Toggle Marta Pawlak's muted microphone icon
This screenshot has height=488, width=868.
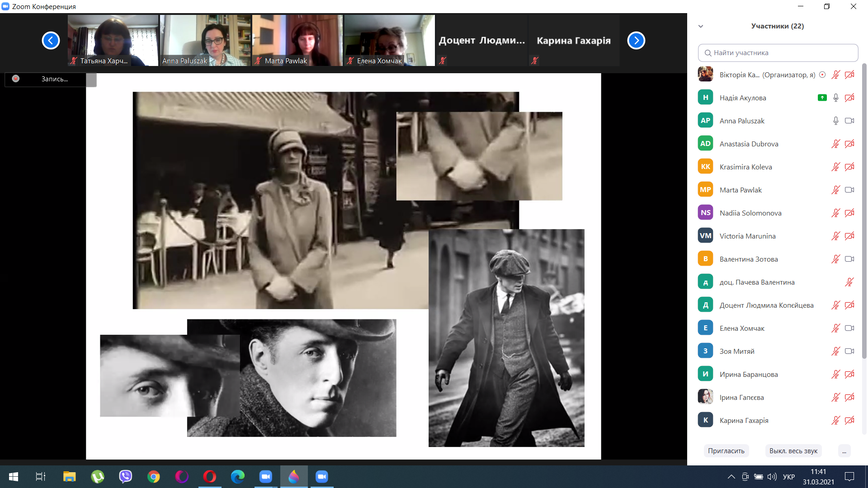tap(835, 190)
